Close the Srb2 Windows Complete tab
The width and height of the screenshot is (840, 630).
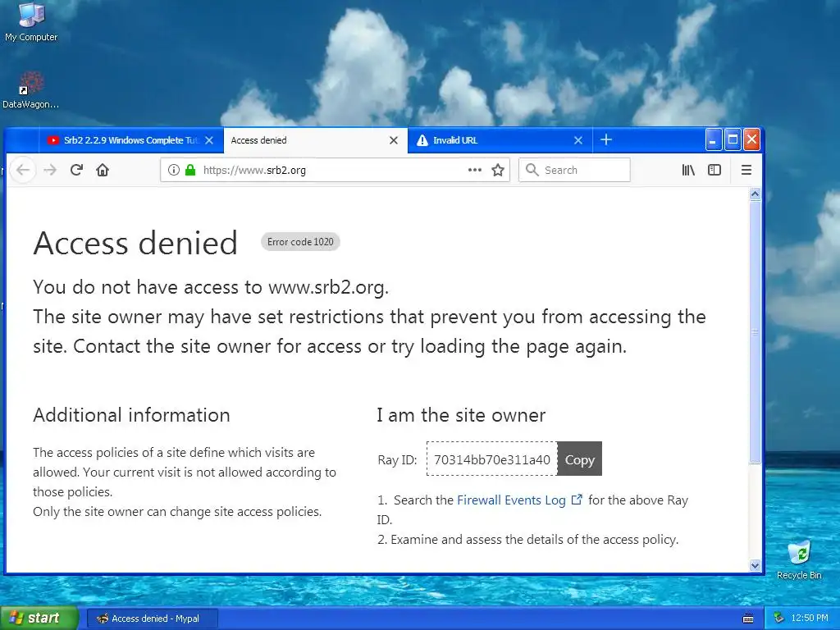pyautogui.click(x=209, y=140)
